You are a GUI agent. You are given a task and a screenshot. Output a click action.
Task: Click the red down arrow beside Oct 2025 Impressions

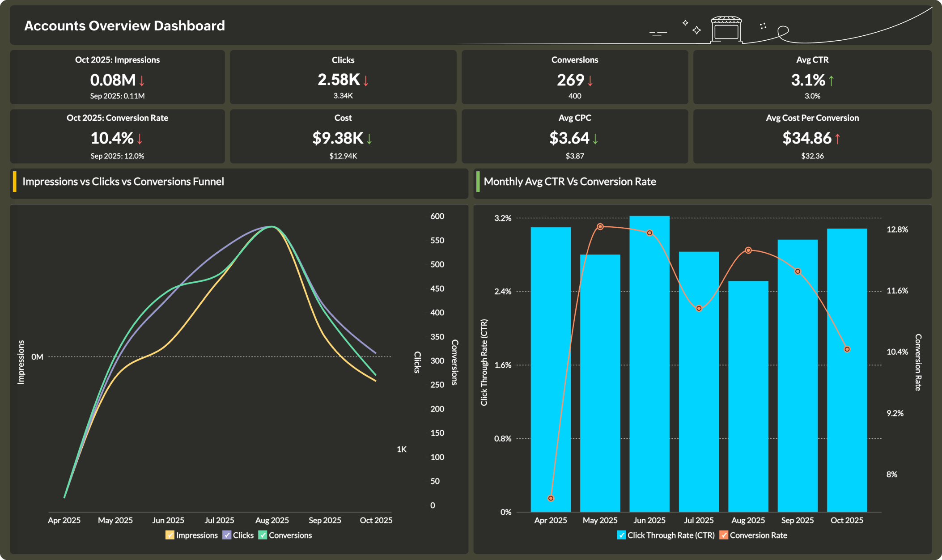141,81
